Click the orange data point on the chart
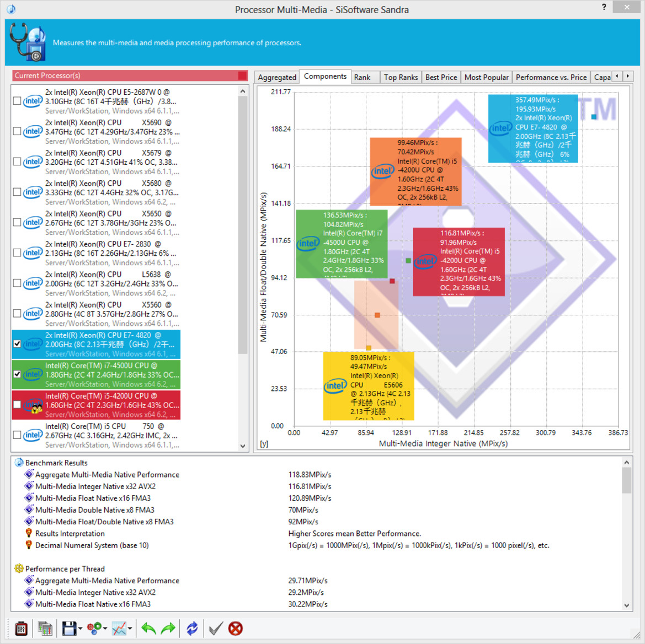Viewport: 645px width, 644px height. (x=377, y=315)
